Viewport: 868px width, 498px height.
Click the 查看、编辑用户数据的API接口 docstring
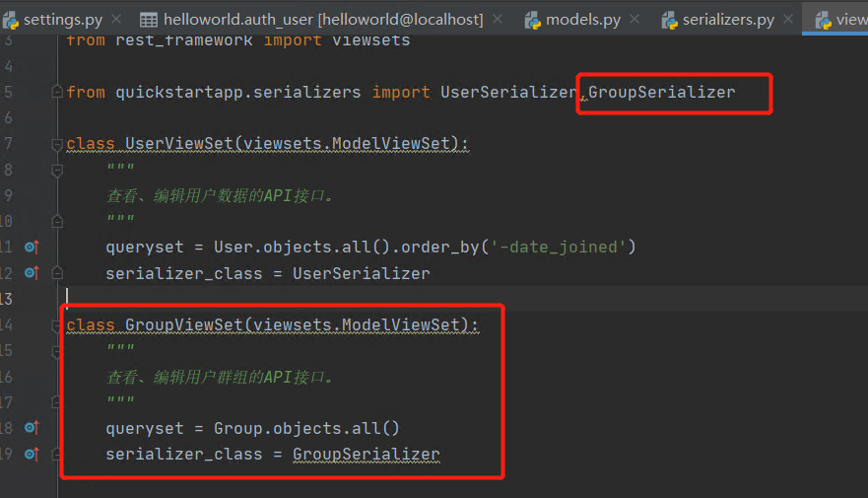(x=219, y=195)
